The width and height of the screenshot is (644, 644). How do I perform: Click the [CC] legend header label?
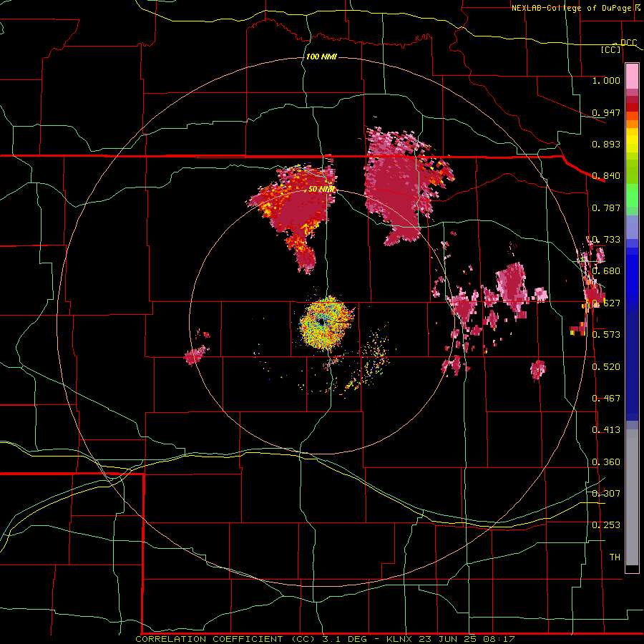coord(611,49)
